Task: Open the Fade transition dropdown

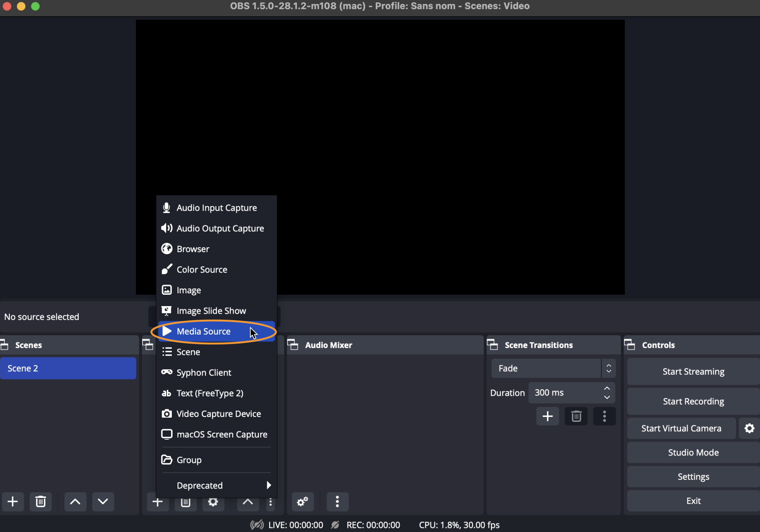Action: point(553,368)
